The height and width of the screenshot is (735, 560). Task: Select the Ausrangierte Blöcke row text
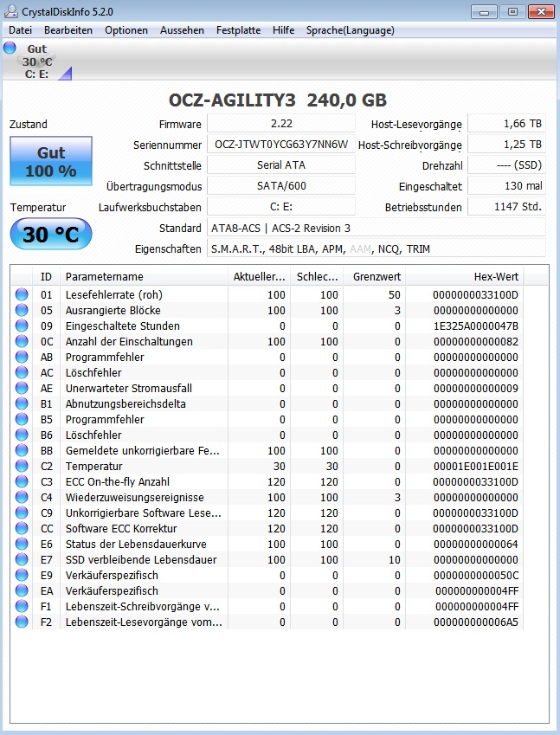click(x=113, y=310)
